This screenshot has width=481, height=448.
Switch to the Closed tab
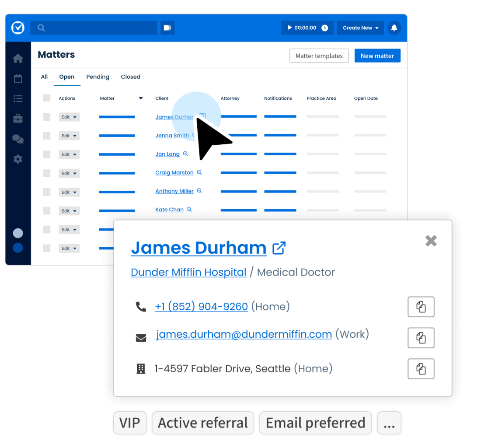pos(130,77)
